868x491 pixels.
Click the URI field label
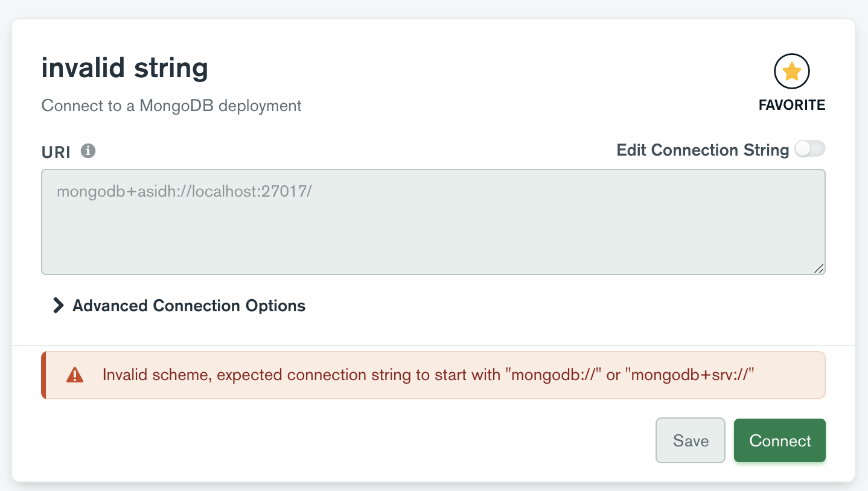(x=56, y=153)
